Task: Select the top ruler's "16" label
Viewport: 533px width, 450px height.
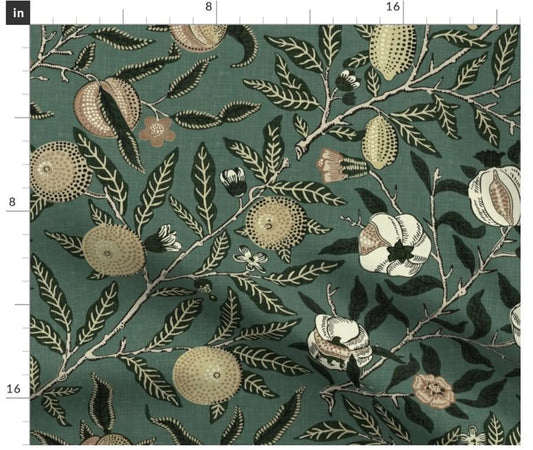Action: click(393, 6)
